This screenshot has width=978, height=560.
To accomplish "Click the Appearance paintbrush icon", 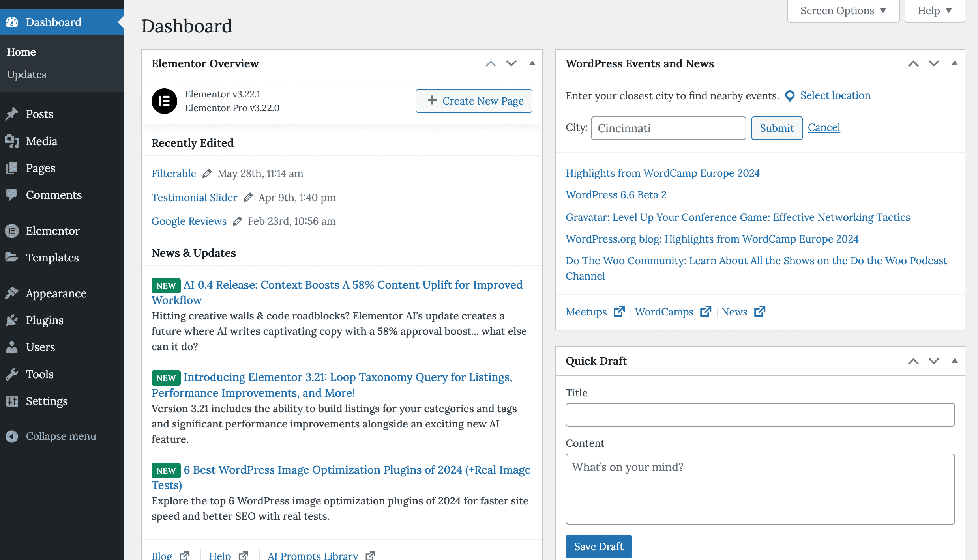I will point(12,293).
